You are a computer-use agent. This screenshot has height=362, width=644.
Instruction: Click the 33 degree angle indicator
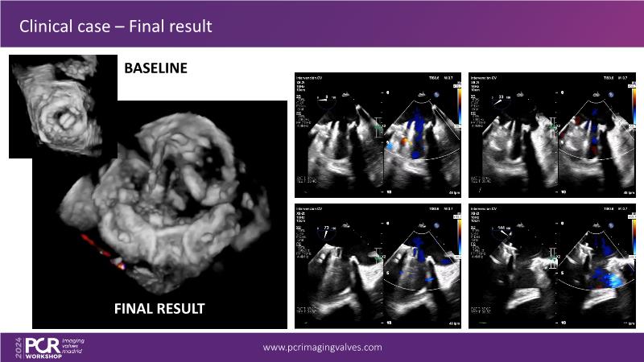click(501, 97)
